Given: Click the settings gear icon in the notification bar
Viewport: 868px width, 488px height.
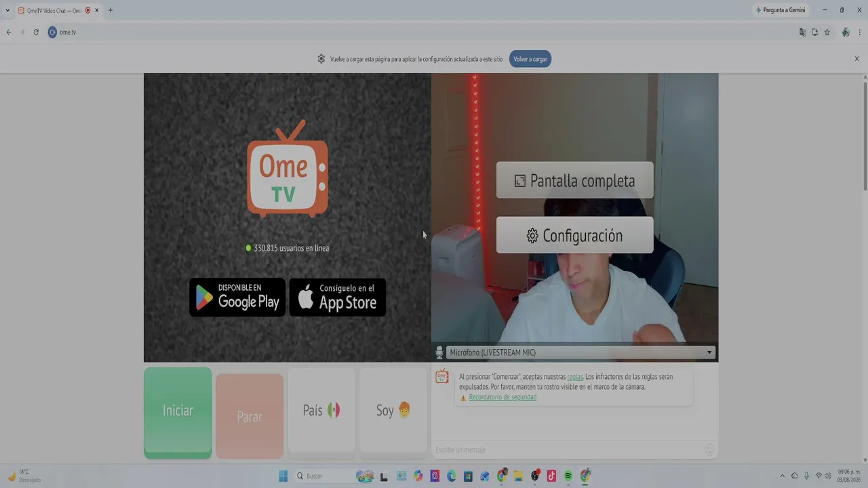Looking at the screenshot, I should (x=321, y=59).
